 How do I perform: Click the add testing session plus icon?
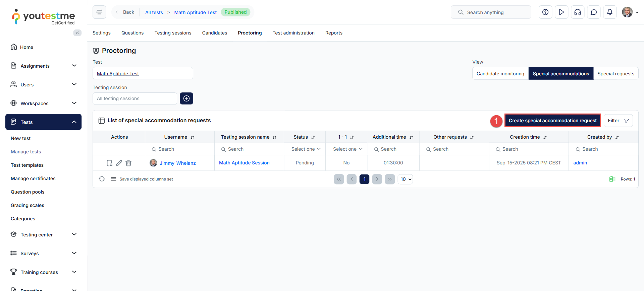point(186,98)
